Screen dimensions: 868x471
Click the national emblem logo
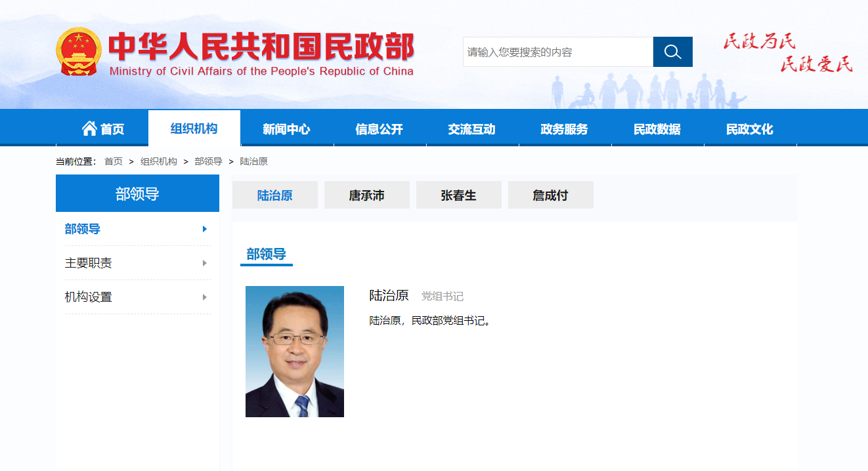[x=79, y=51]
